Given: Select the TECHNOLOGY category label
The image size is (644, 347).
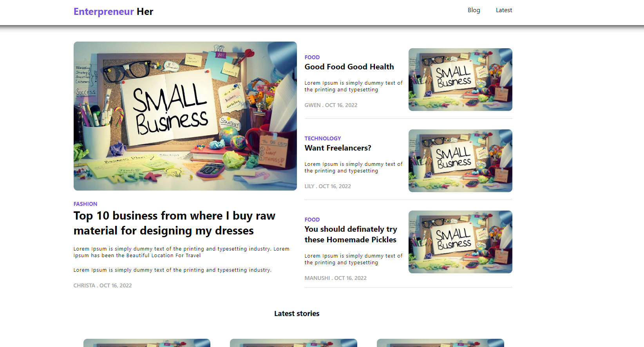Looking at the screenshot, I should [x=323, y=138].
